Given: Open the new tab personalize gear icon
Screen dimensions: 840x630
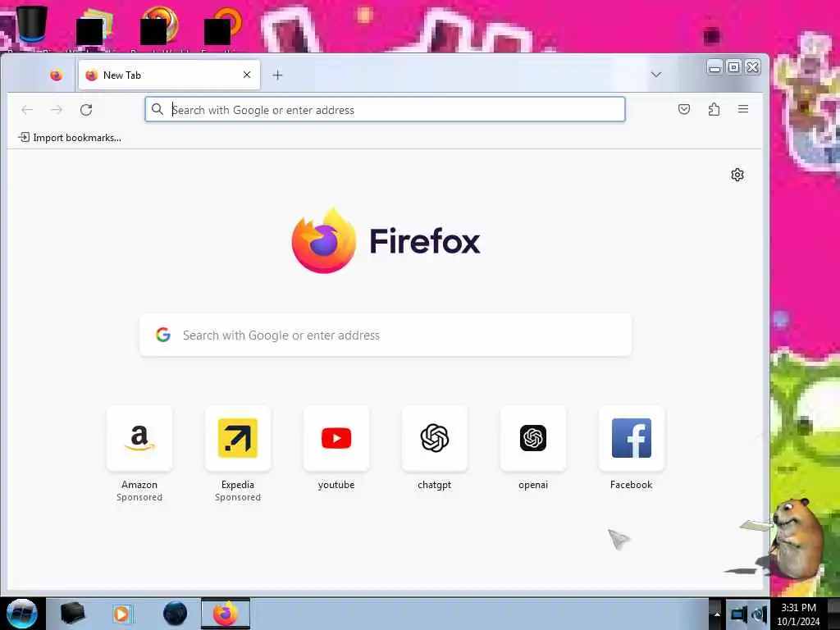Looking at the screenshot, I should tap(737, 175).
